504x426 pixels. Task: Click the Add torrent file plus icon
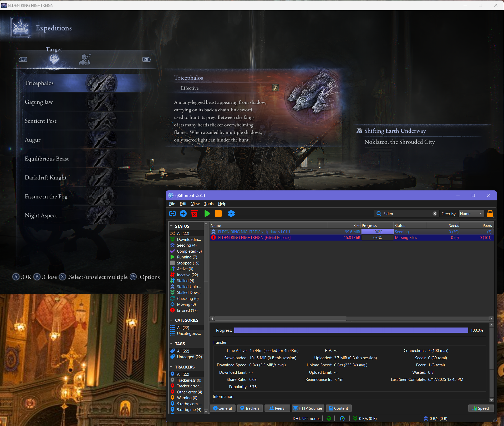(x=183, y=214)
